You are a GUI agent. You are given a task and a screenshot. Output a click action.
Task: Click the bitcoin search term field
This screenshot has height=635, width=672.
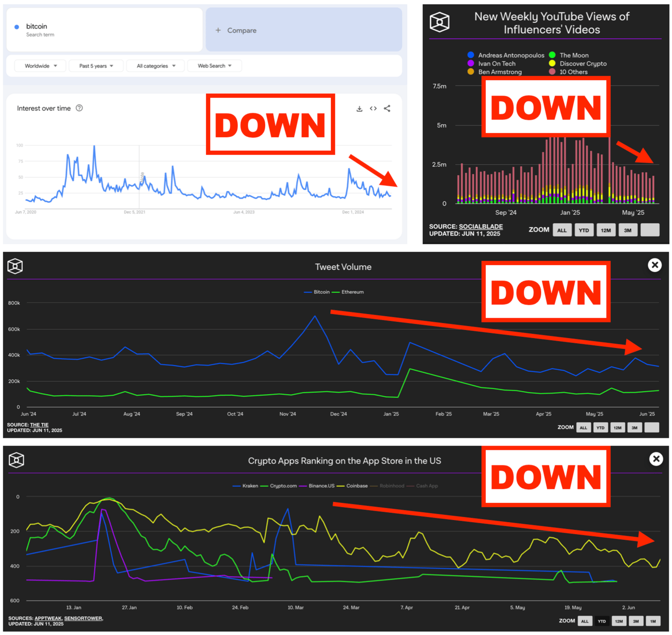[105, 30]
